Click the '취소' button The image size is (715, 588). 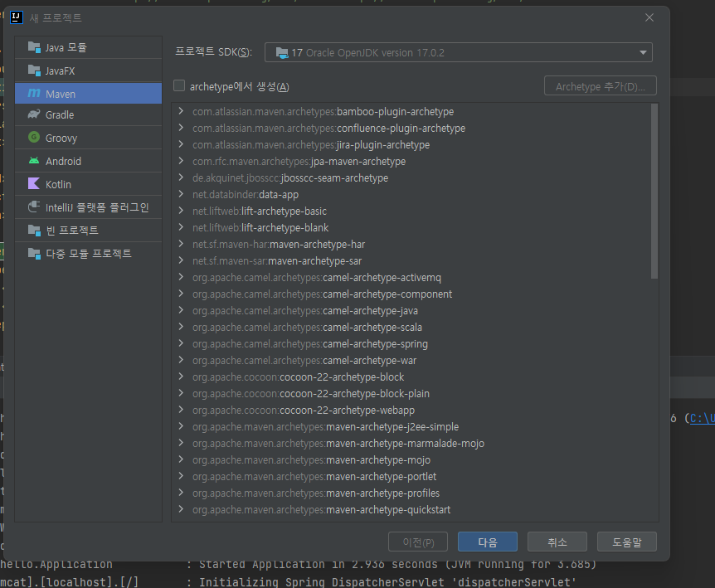click(557, 542)
